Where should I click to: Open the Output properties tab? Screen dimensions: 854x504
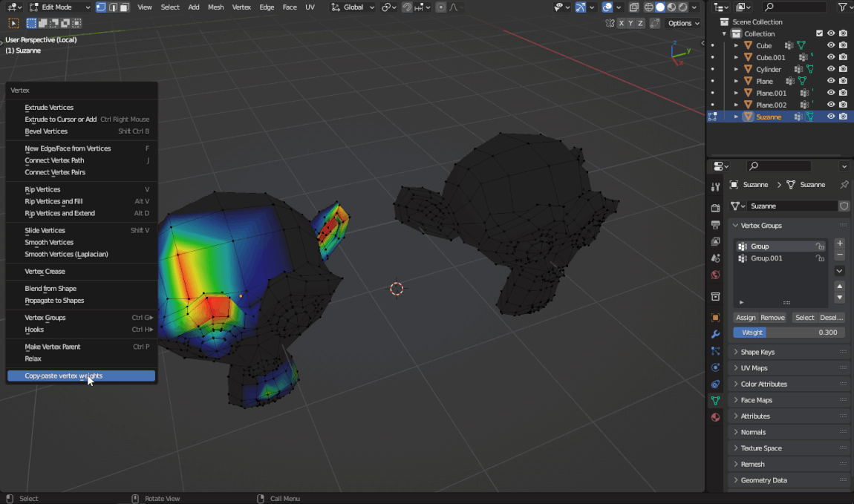click(716, 225)
